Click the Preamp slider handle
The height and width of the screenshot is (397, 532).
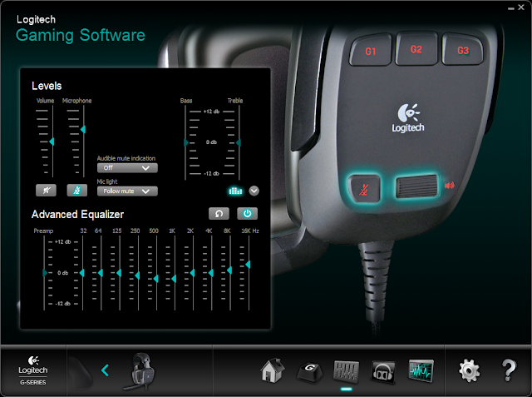point(45,273)
